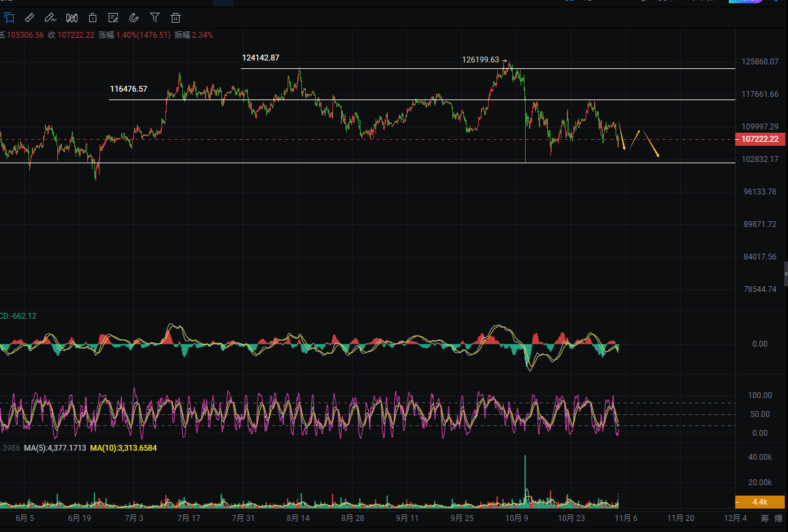This screenshot has width=788, height=532.
Task: Click the 爆 button in bottom corner
Action: coord(778,518)
